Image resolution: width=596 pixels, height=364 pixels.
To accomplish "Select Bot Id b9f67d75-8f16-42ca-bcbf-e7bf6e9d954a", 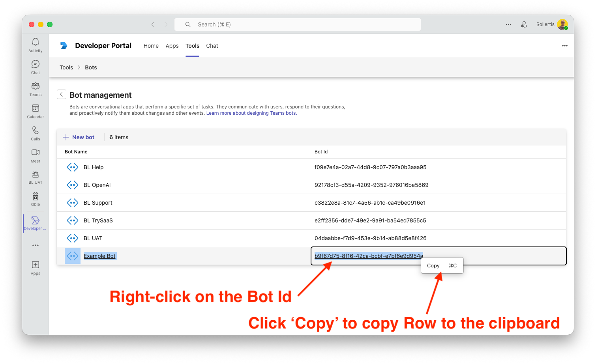I will [369, 256].
